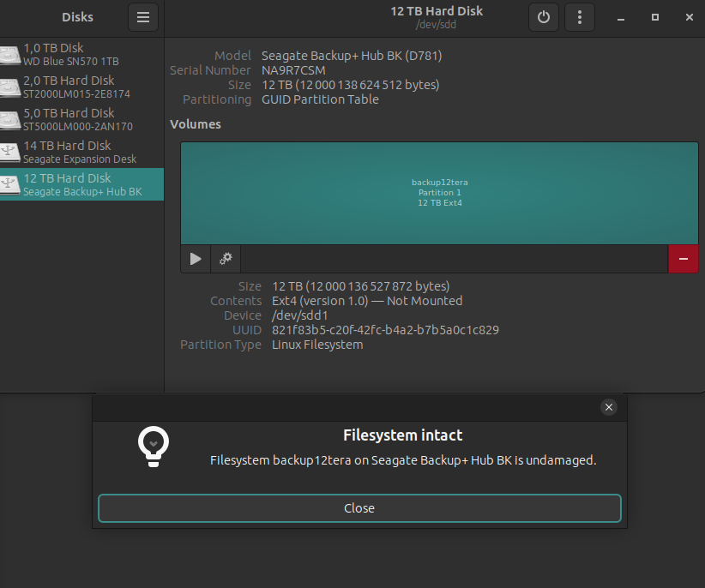Click the lightbulb icon in the dialog
This screenshot has width=705, height=588.
pos(154,447)
